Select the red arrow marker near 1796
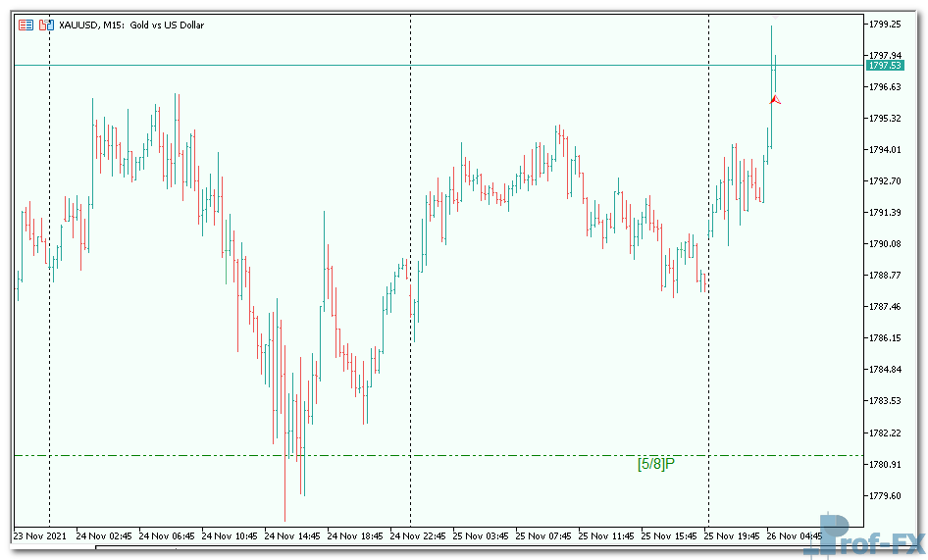928x560 pixels. coord(775,99)
